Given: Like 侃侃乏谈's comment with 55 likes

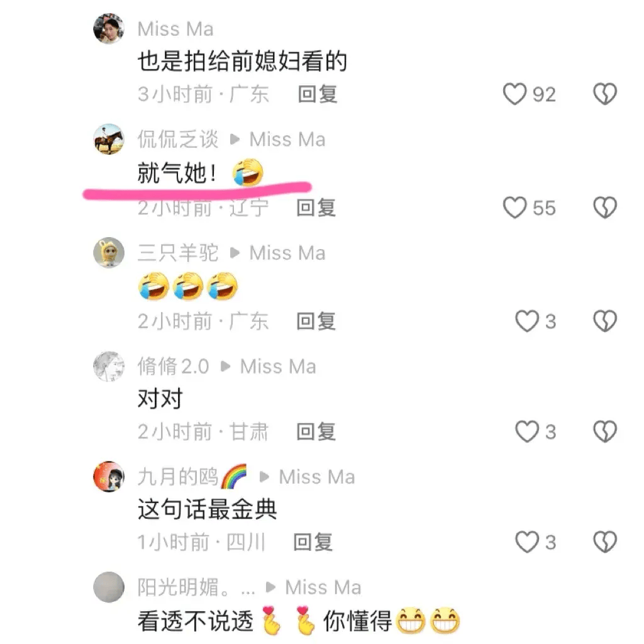Looking at the screenshot, I should point(514,208).
